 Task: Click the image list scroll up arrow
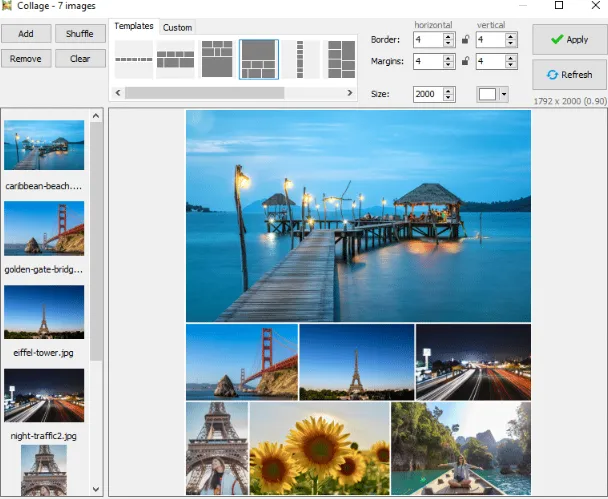[x=96, y=116]
